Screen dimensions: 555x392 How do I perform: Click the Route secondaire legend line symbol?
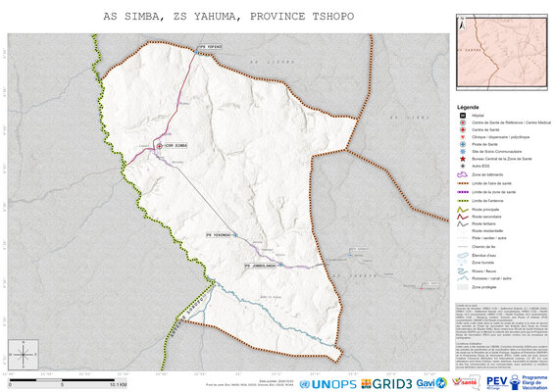(463, 217)
